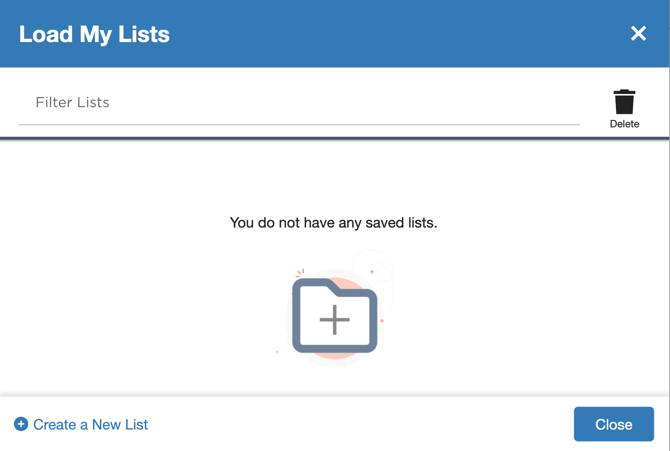Dismiss the dialog with the header X icon
The width and height of the screenshot is (670, 451).
(638, 33)
